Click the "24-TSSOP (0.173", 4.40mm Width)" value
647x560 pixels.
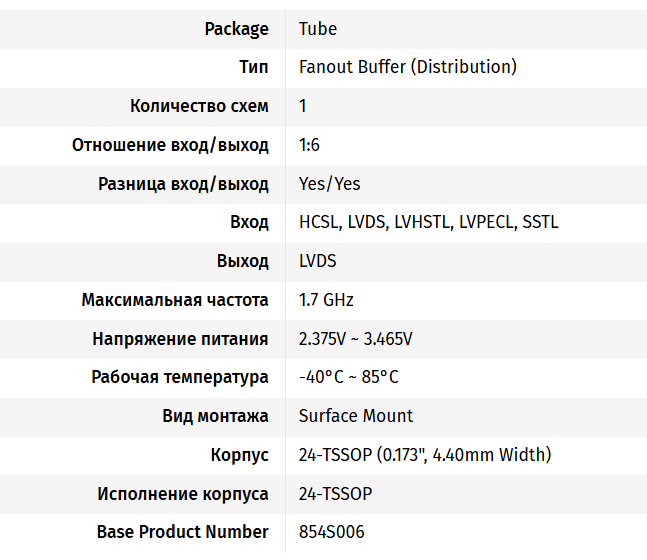coord(424,455)
